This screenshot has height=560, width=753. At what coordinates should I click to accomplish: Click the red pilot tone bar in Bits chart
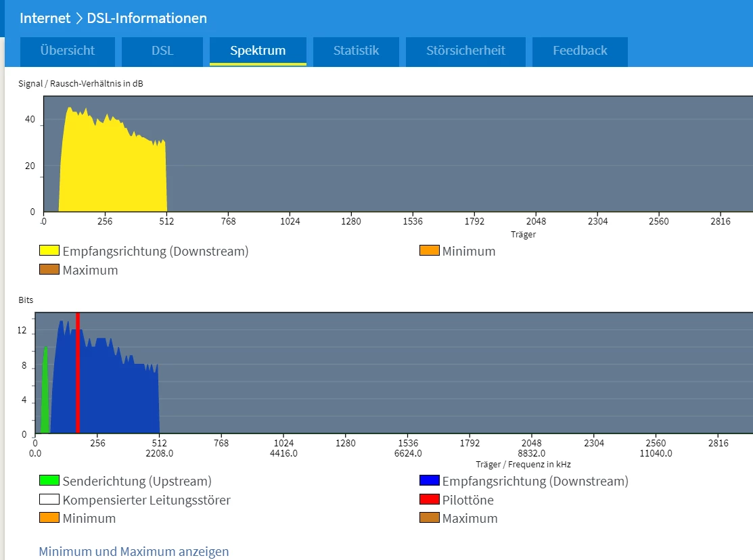click(x=78, y=379)
